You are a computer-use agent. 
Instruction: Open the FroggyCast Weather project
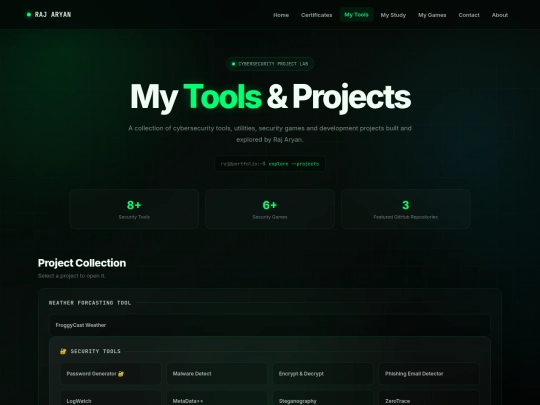click(270, 325)
